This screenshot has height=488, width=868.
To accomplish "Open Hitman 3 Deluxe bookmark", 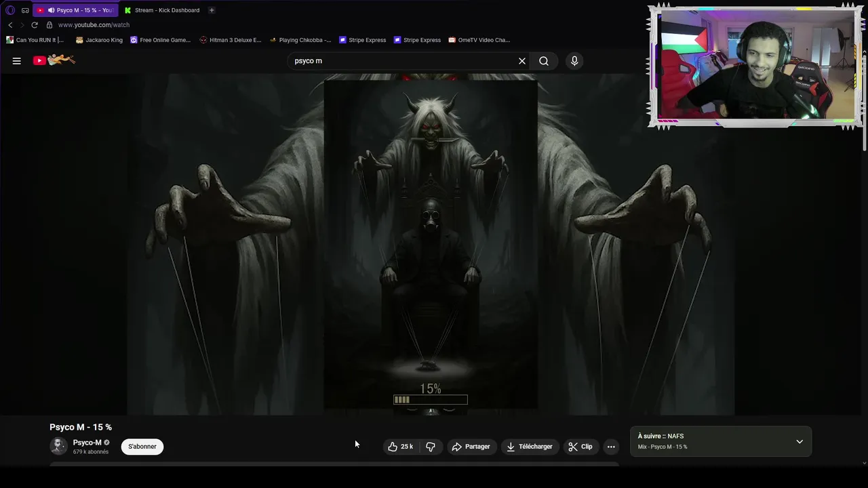I will tap(231, 40).
